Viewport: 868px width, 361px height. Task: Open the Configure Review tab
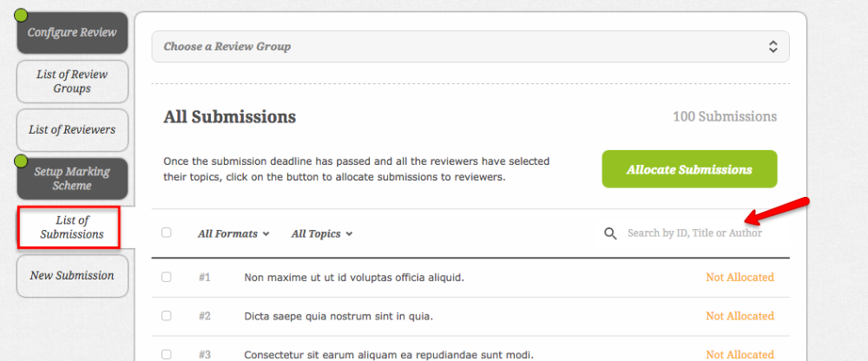[x=73, y=33]
